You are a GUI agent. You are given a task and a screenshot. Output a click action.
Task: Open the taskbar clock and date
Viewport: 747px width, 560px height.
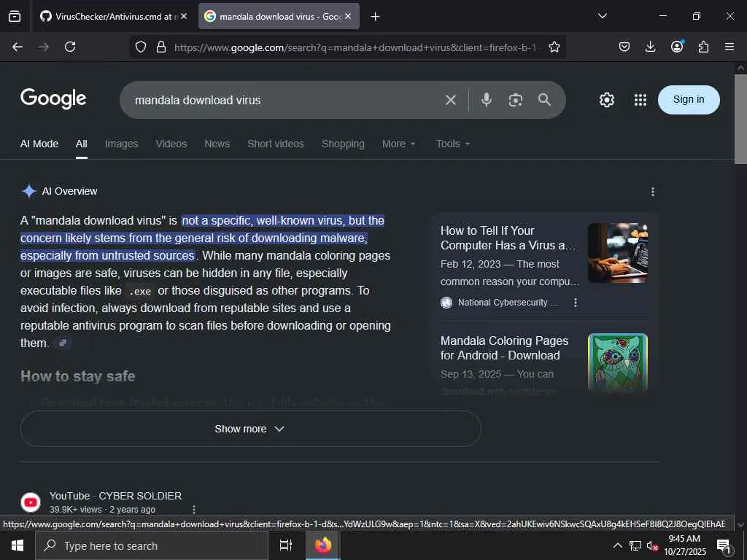click(684, 545)
